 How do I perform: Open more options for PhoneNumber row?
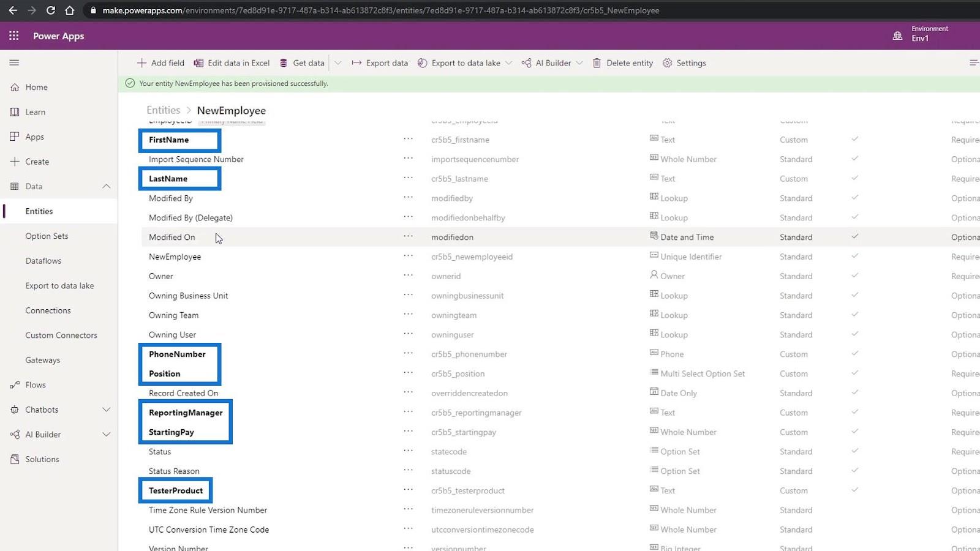408,353
